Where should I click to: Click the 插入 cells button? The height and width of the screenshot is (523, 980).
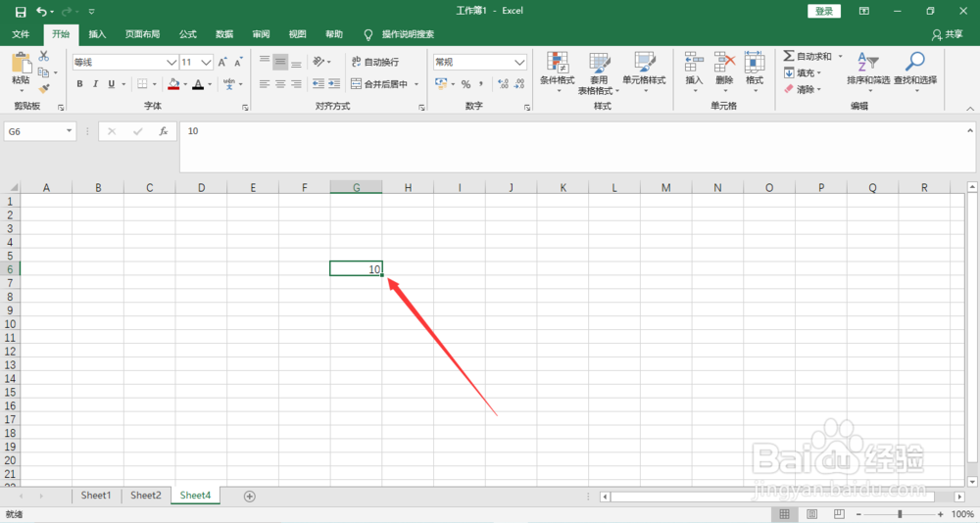(694, 71)
